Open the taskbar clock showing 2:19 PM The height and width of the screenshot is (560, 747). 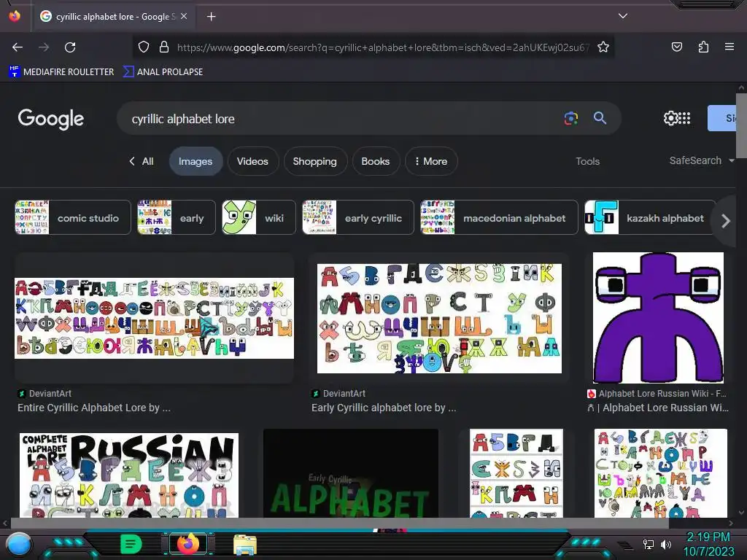[708, 544]
